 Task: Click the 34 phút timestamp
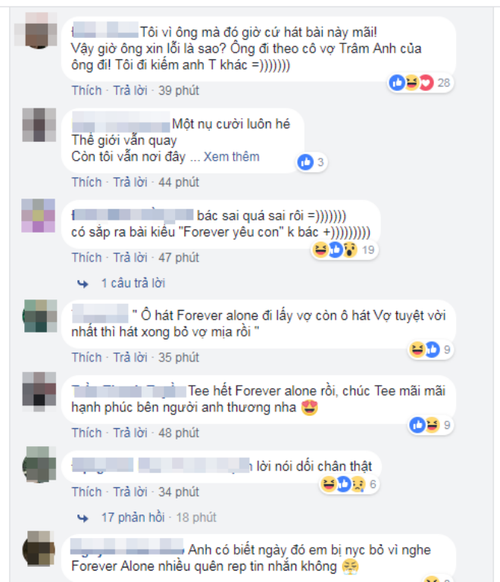179,492
